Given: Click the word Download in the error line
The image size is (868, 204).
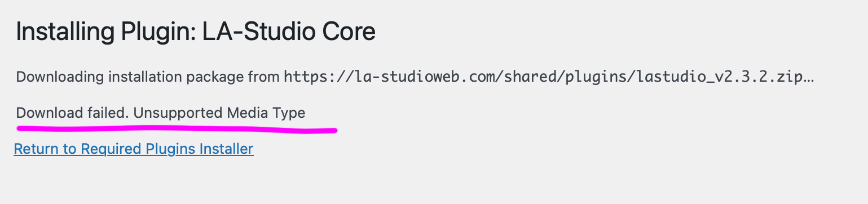Looking at the screenshot, I should tap(50, 113).
